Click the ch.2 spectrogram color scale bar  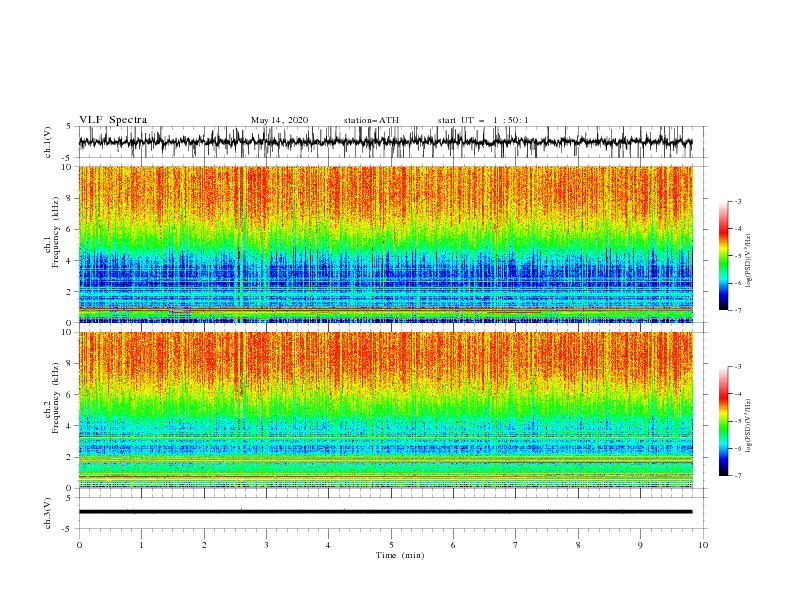point(723,421)
